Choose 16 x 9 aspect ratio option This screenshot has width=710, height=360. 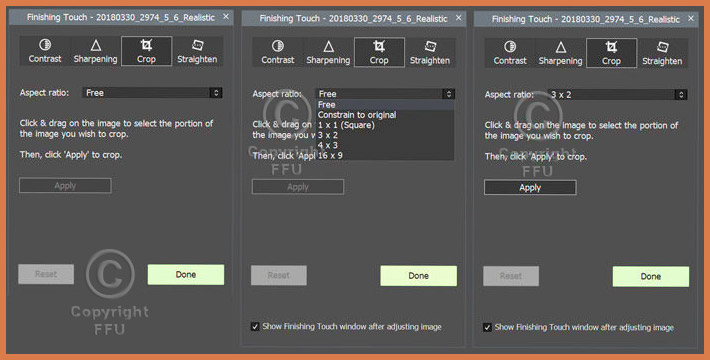pyautogui.click(x=385, y=155)
